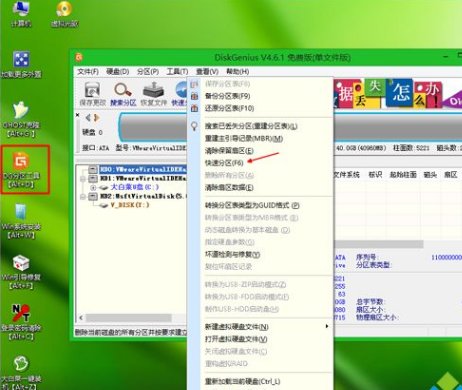This screenshot has height=390, width=462.
Task: Choose 转换分区表类型为GUID格式 menu entry
Action: (x=252, y=205)
